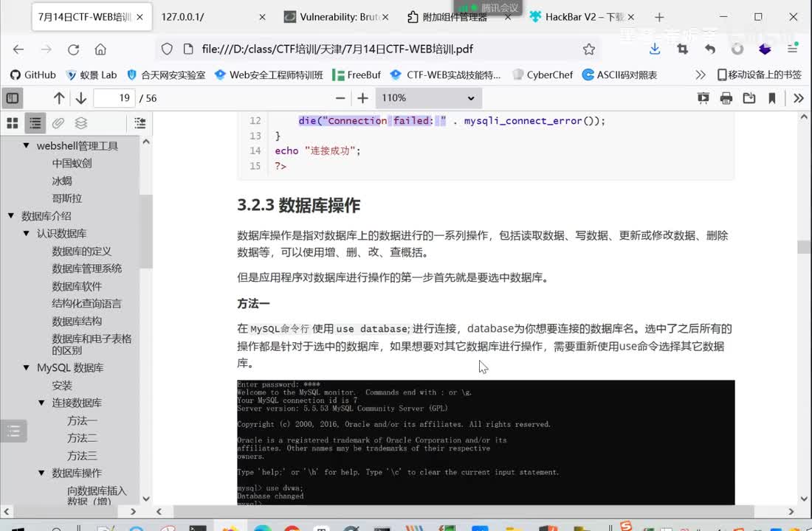Screen dimensions: 812x531
Task: Go back in browser history
Action: pos(18,49)
